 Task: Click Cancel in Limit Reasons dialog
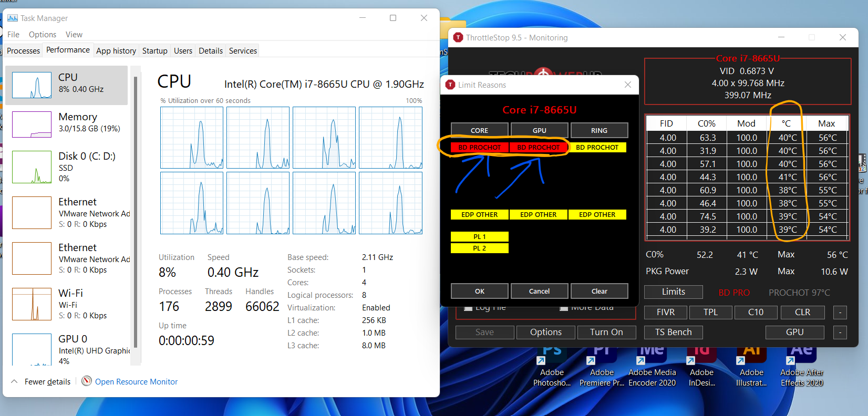click(x=539, y=291)
